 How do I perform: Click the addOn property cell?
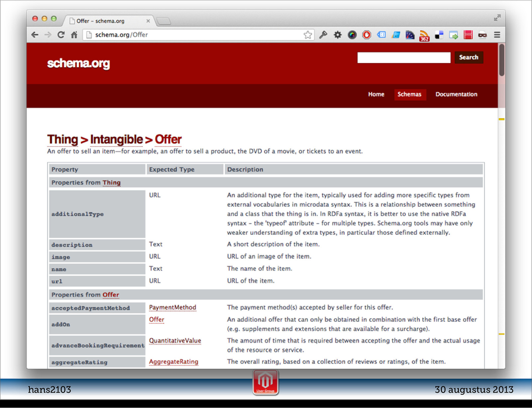[x=97, y=324]
